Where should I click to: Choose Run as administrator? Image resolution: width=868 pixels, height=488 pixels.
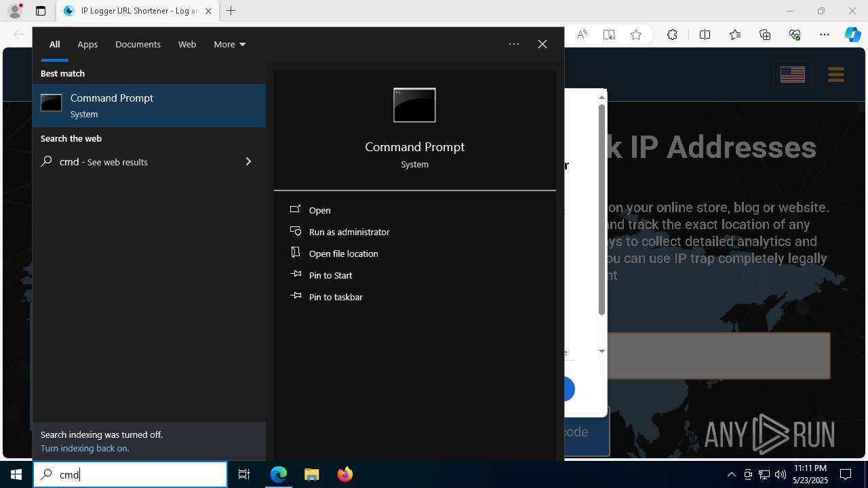[415, 232]
